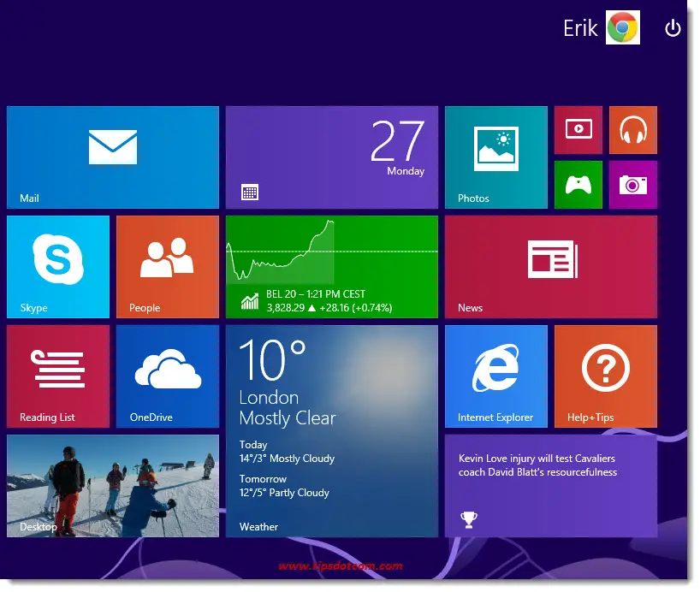The image size is (700, 592).
Task: Click the power button icon
Action: [x=673, y=28]
